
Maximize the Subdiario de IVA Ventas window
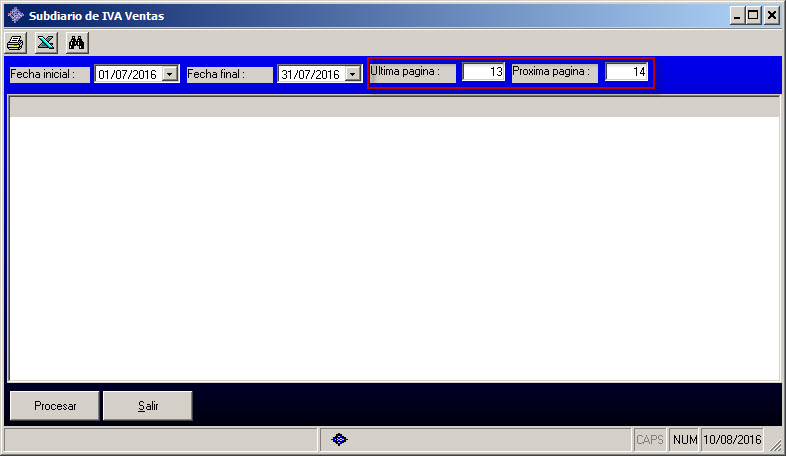point(752,15)
